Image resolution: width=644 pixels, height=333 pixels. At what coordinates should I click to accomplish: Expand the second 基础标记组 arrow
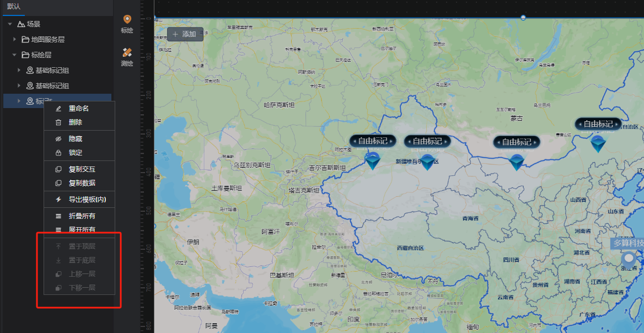point(19,86)
